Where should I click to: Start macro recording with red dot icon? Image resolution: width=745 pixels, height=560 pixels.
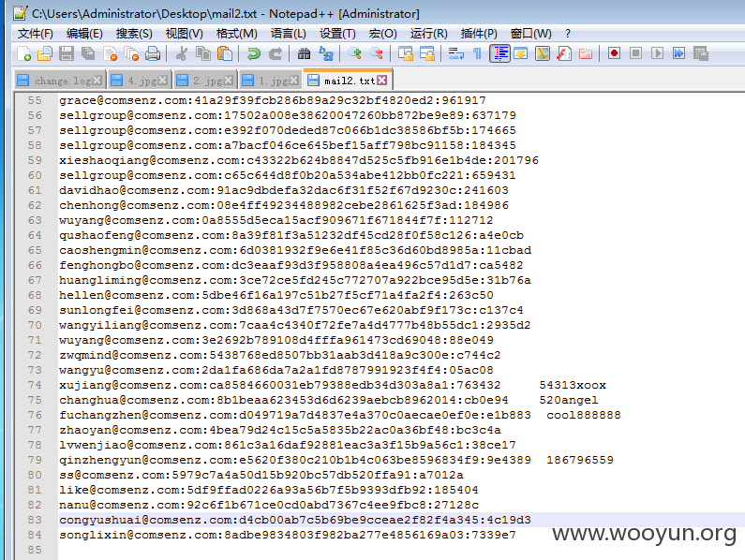(x=614, y=53)
